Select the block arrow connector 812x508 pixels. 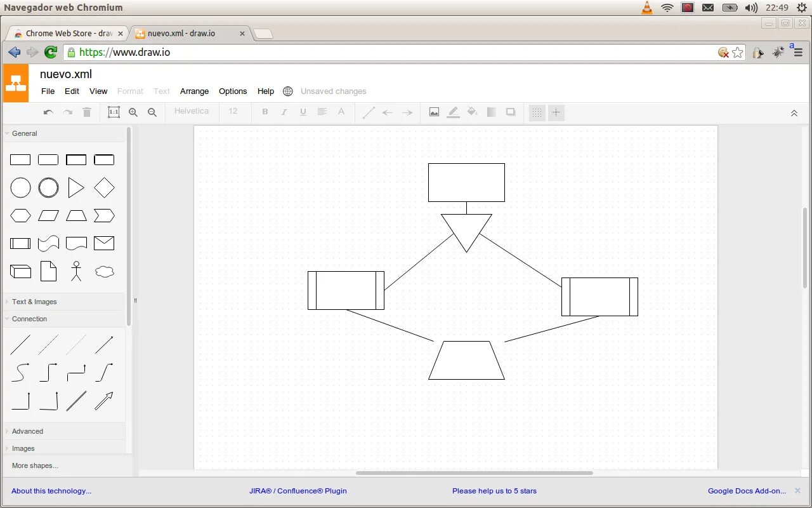point(104,401)
